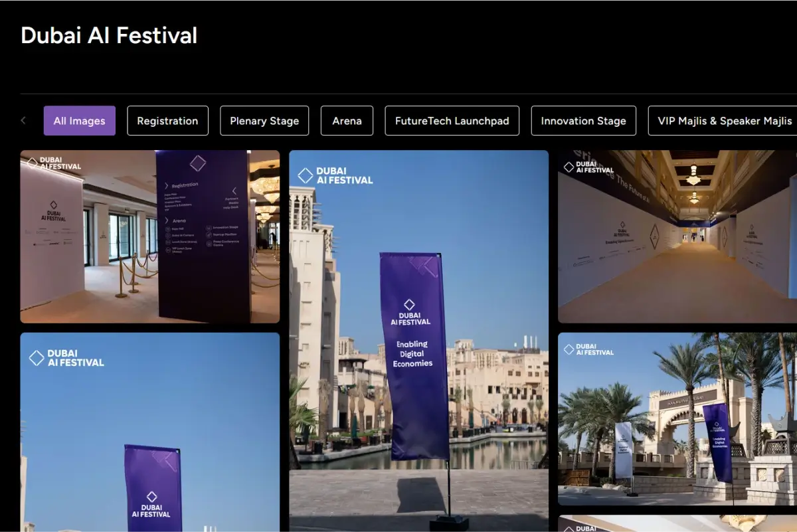
Task: Click Dubai AI Festival logo on center photo
Action: pos(335,175)
